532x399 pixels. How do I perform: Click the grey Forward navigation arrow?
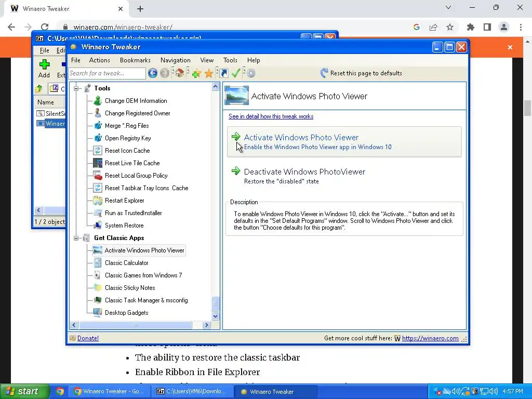coord(165,73)
